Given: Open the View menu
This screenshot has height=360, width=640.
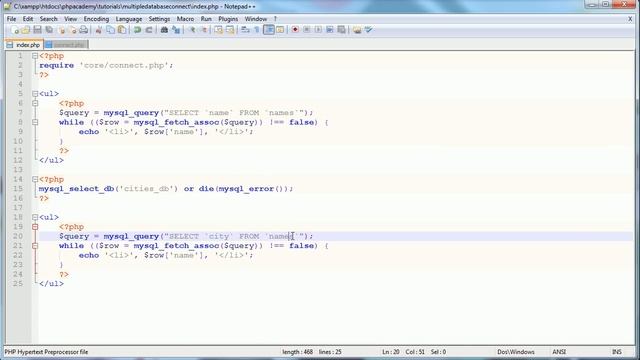Looking at the screenshot, I should (70, 19).
